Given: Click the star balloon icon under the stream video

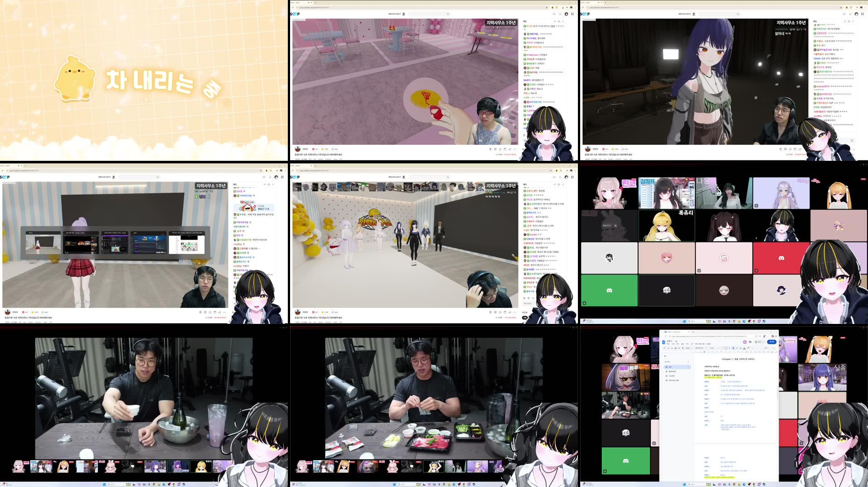Looking at the screenshot, I should click(323, 149).
